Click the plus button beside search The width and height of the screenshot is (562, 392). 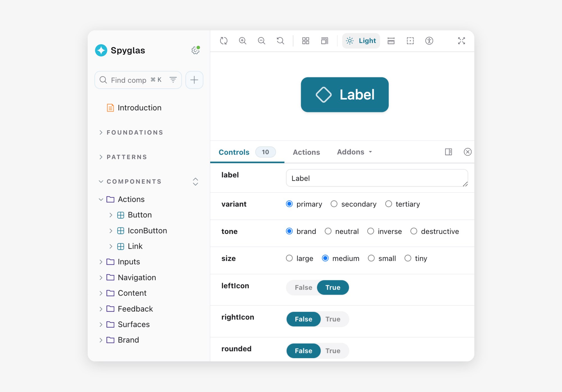[194, 80]
